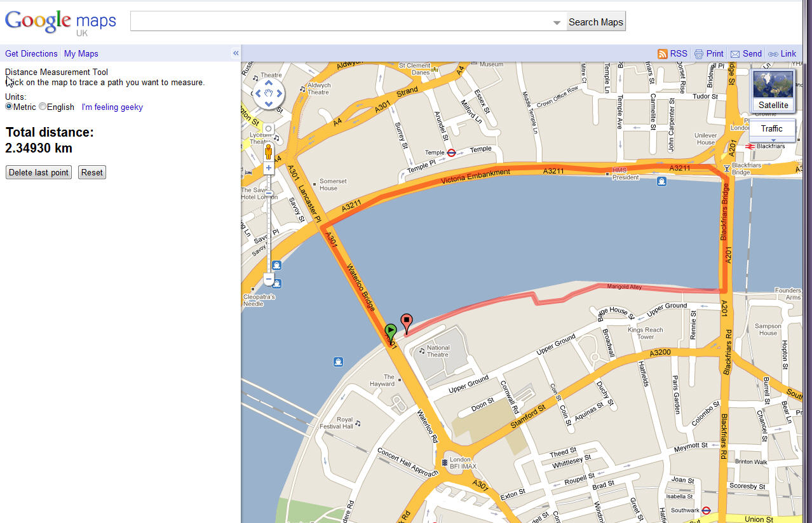Image resolution: width=812 pixels, height=523 pixels.
Task: Click the National Theatre music note icon
Action: [x=422, y=351]
